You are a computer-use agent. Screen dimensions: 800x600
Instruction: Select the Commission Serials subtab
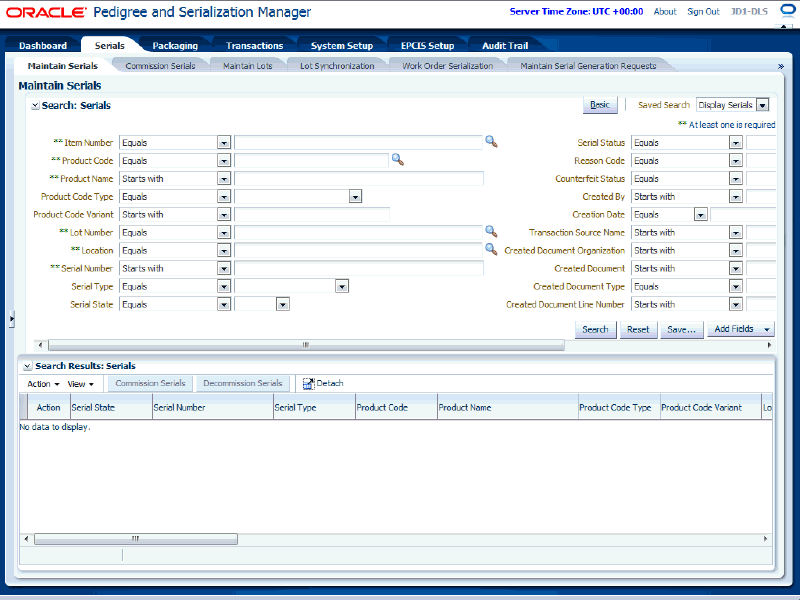pos(160,66)
